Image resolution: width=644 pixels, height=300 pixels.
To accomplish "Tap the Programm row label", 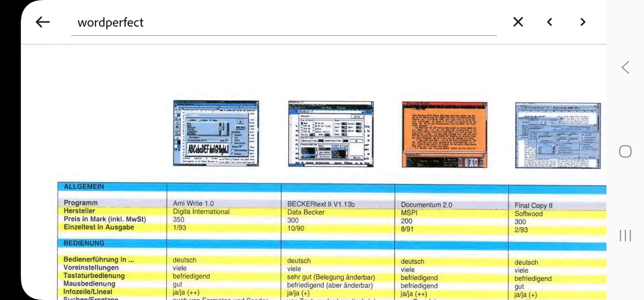I will [80, 203].
